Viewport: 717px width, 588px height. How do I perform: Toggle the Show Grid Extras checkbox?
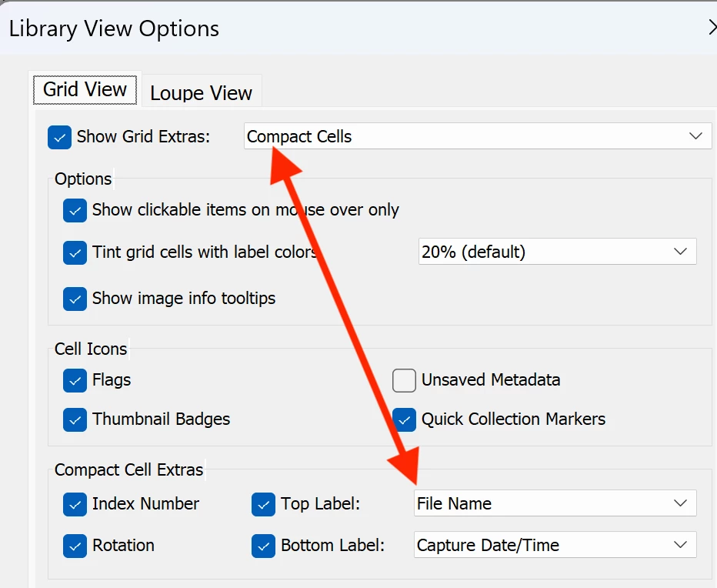(59, 138)
